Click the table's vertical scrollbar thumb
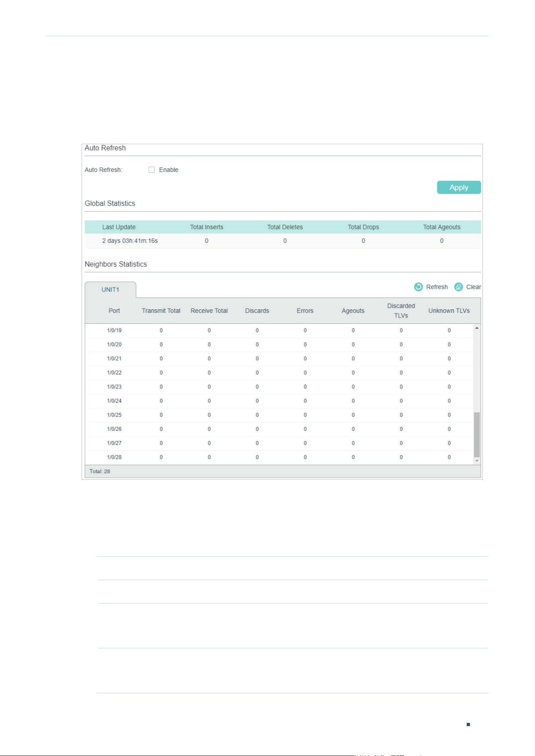The width and height of the screenshot is (535, 756). click(477, 435)
